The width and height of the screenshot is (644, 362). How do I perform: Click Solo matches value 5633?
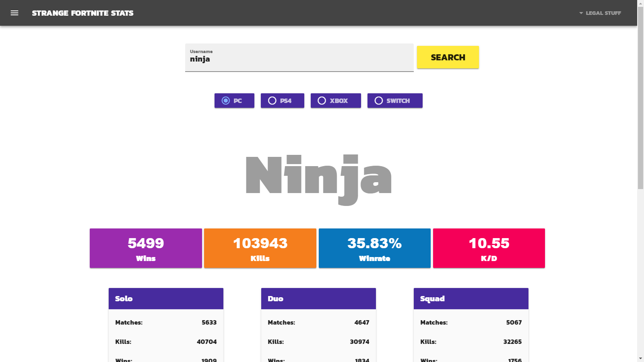coord(209,323)
